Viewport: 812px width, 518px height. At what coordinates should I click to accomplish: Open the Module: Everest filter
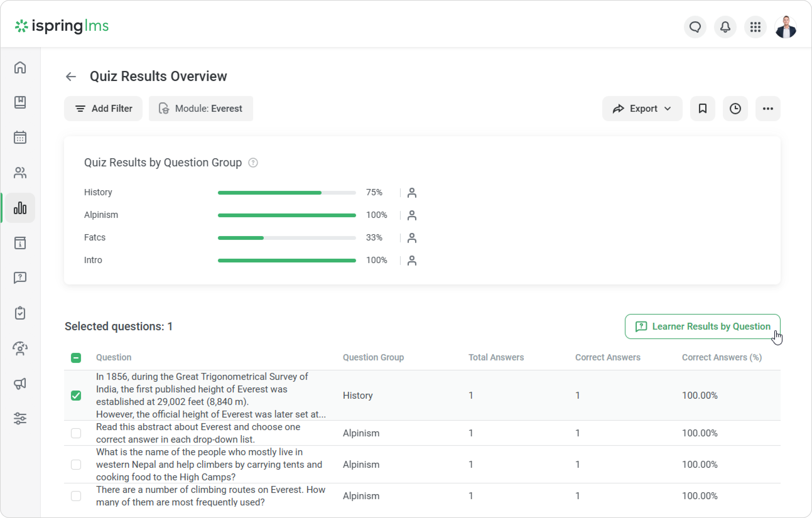click(x=201, y=109)
